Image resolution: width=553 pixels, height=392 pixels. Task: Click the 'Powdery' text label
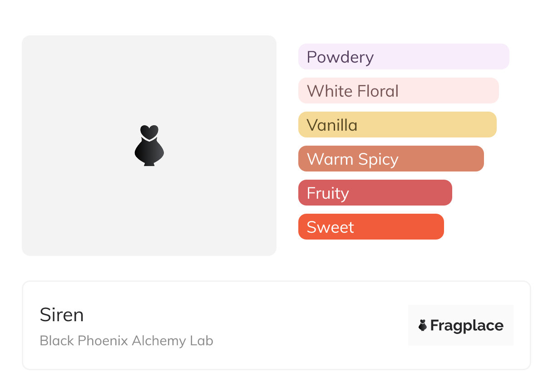click(x=340, y=57)
